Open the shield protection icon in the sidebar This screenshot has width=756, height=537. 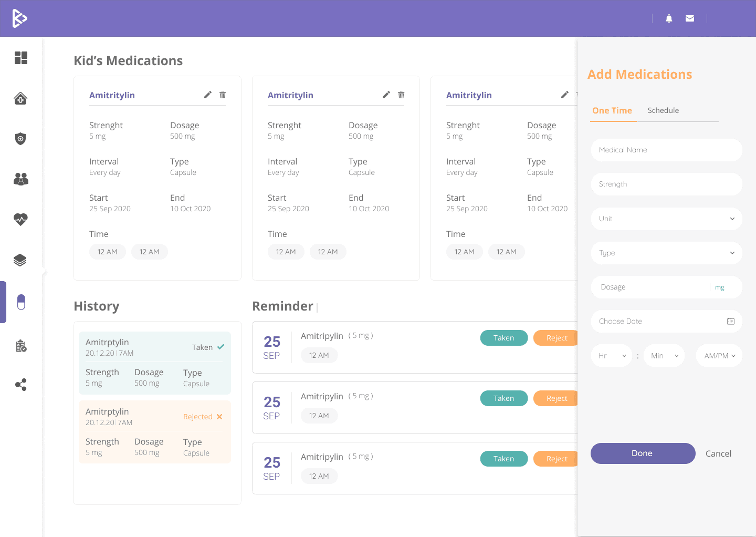pos(20,139)
